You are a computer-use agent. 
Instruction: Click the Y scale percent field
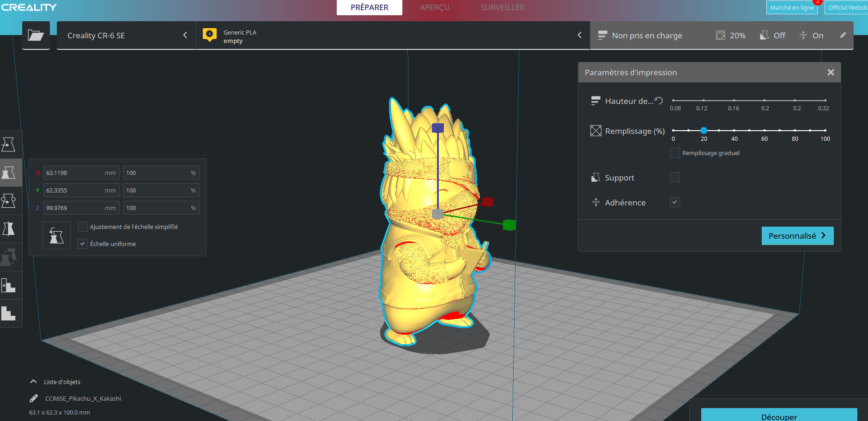[161, 190]
